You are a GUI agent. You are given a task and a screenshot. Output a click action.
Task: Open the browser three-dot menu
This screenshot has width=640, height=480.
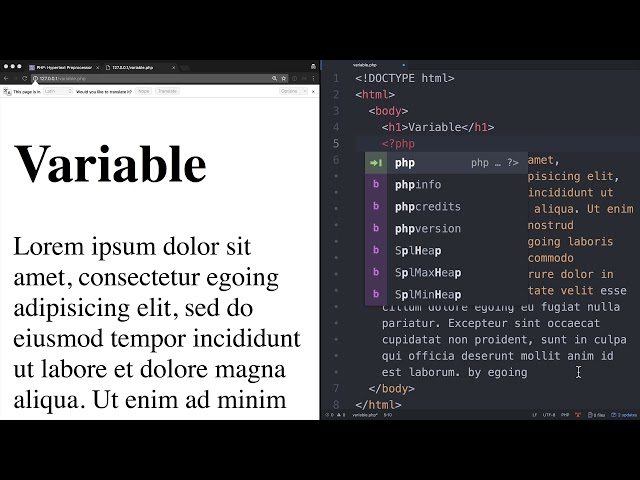pyautogui.click(x=313, y=78)
